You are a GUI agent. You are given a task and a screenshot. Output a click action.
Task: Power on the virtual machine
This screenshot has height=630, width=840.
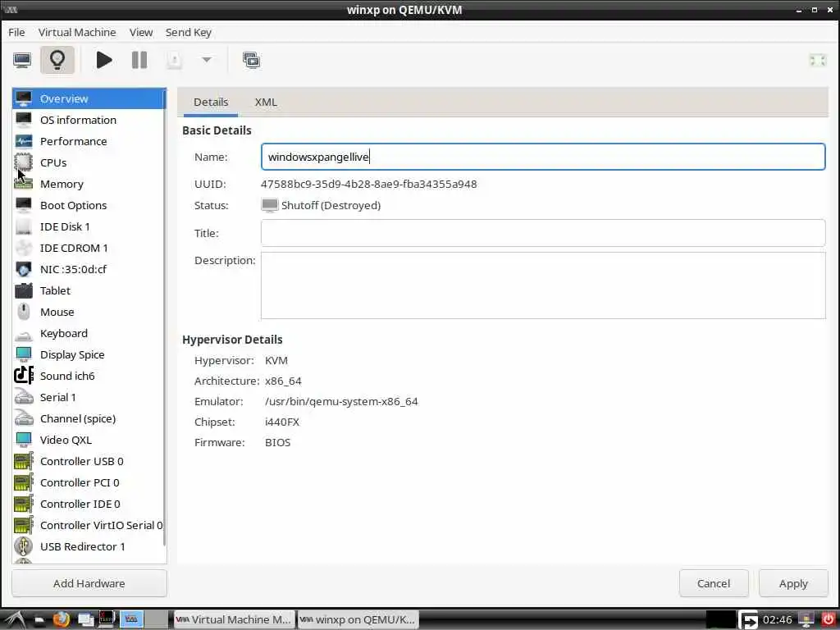[x=104, y=60]
